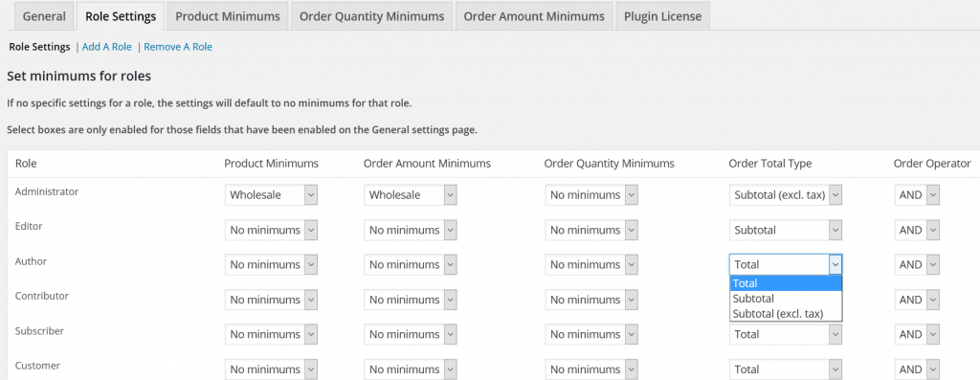Click Order Quantity Minimums column header
The height and width of the screenshot is (380, 980).
(x=610, y=164)
